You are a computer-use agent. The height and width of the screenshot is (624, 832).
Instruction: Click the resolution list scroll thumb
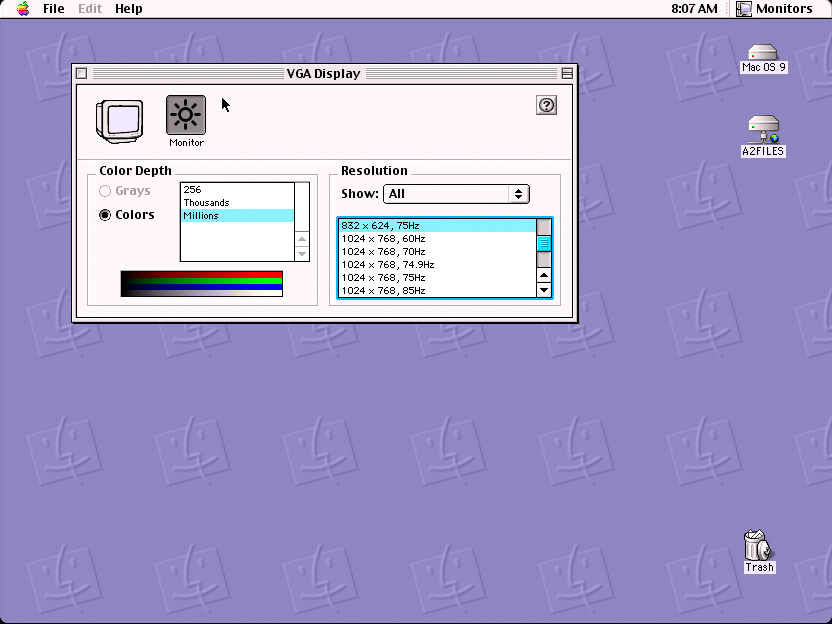tap(544, 244)
